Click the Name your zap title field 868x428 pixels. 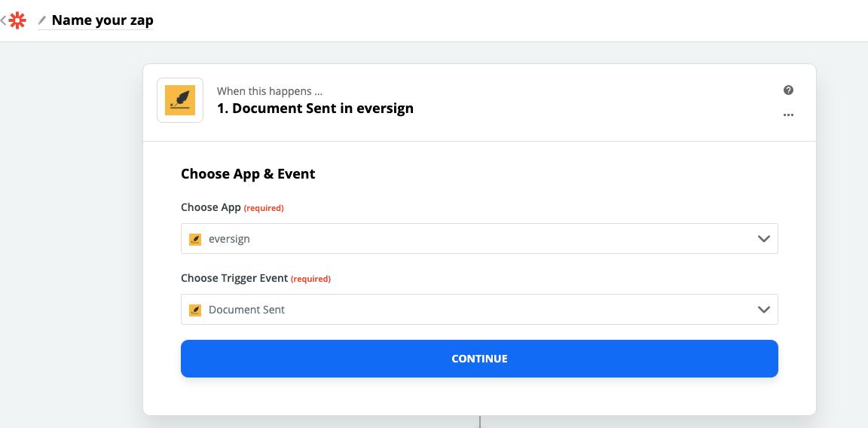pyautogui.click(x=102, y=21)
